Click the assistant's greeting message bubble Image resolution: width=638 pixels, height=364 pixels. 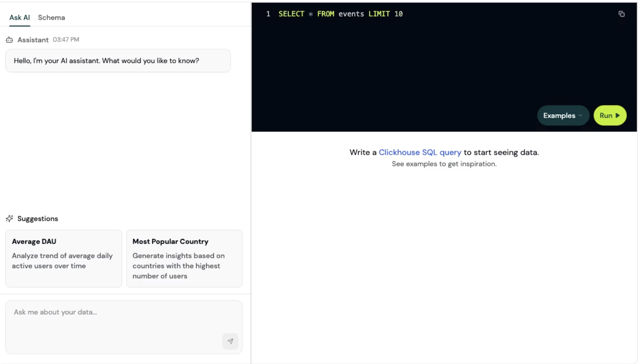[x=118, y=61]
